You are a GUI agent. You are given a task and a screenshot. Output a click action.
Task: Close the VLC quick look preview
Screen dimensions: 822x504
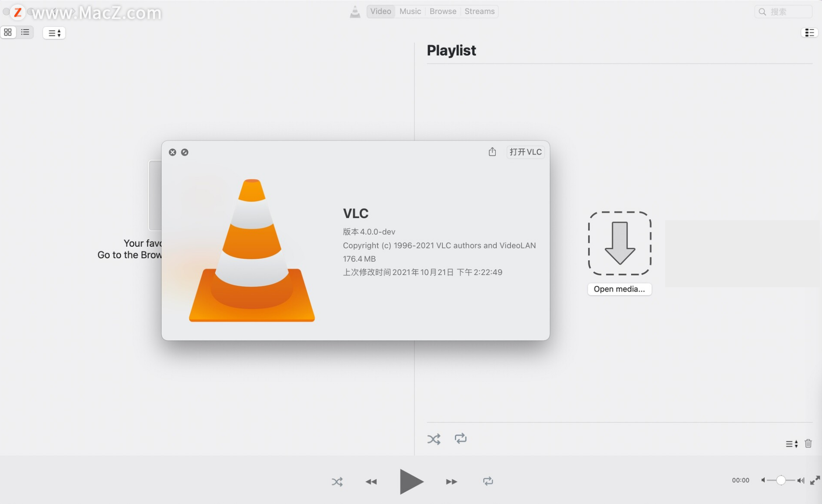(x=172, y=152)
